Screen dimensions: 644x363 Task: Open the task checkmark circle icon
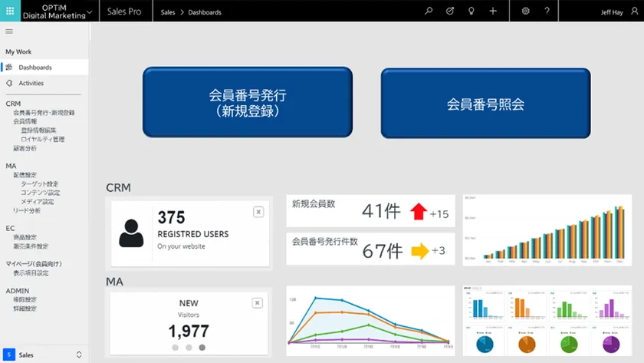point(450,12)
